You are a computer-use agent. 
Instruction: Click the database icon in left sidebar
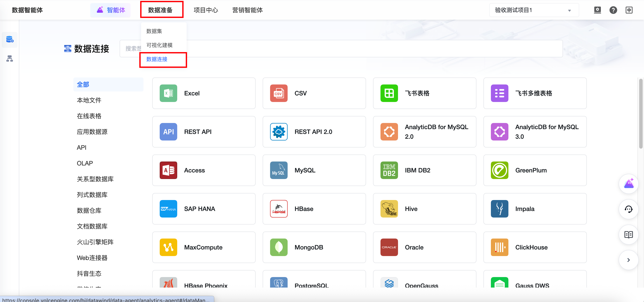(10, 39)
